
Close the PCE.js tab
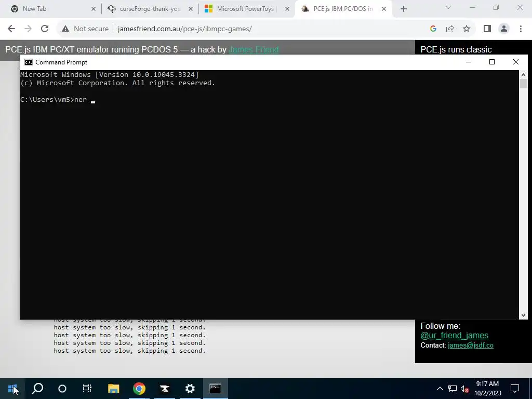[384, 9]
